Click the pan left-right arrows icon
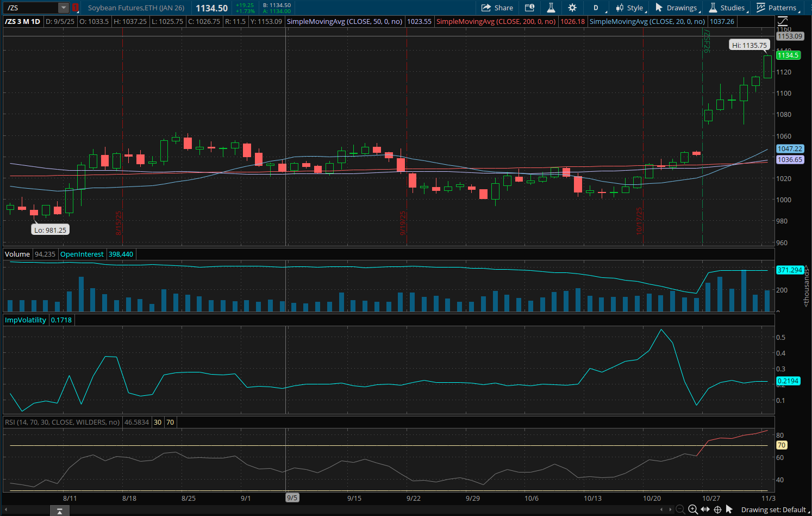The image size is (812, 516). pos(705,509)
